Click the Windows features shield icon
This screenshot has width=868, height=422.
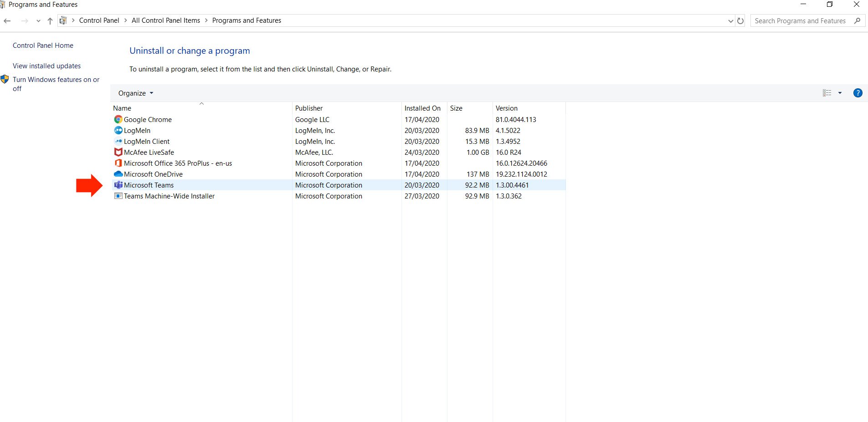pyautogui.click(x=5, y=79)
